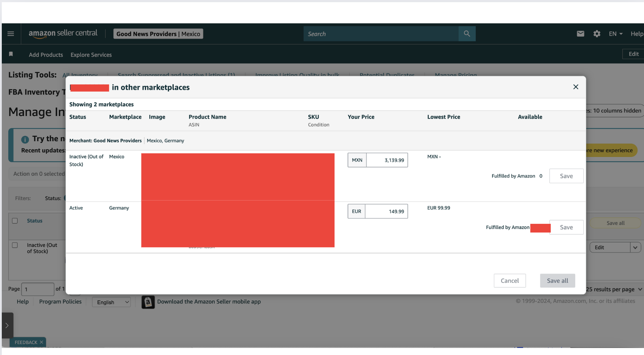644x355 pixels.
Task: Dismiss the FEEDBACK tab with its X
Action: 41,342
